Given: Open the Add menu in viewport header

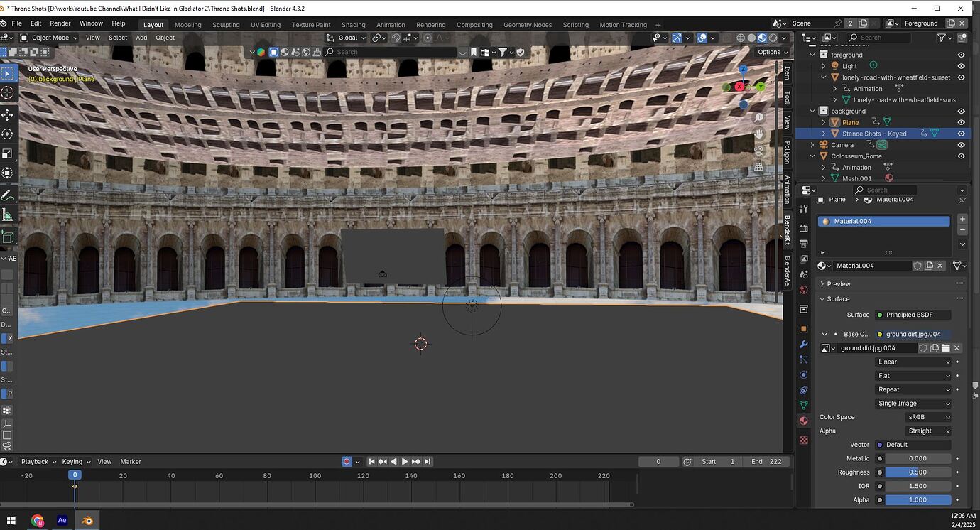Looking at the screenshot, I should tap(141, 38).
